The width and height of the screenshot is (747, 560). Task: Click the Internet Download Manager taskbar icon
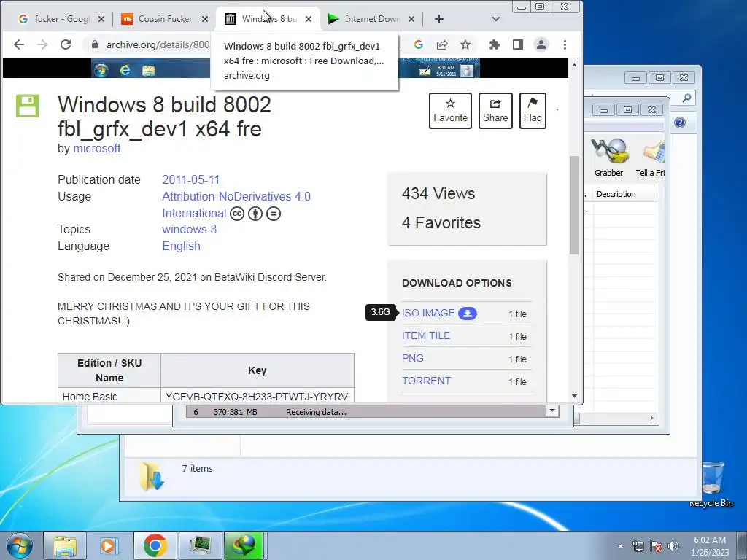pyautogui.click(x=244, y=545)
